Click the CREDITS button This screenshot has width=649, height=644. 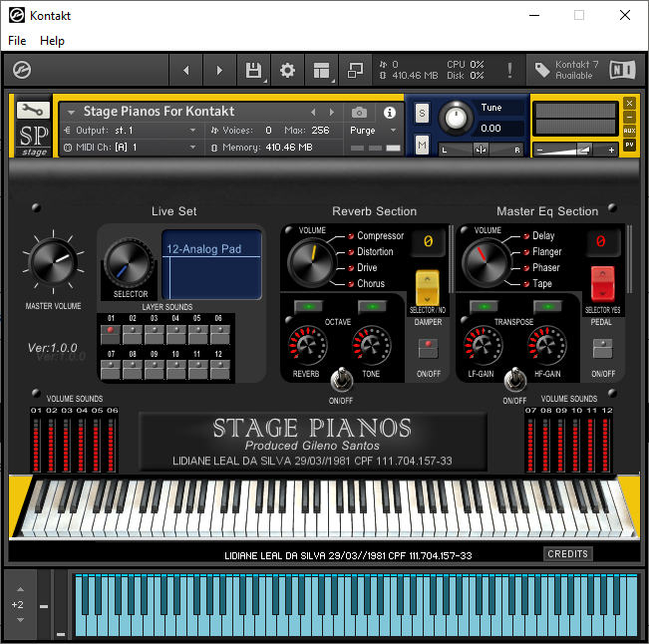(x=567, y=553)
